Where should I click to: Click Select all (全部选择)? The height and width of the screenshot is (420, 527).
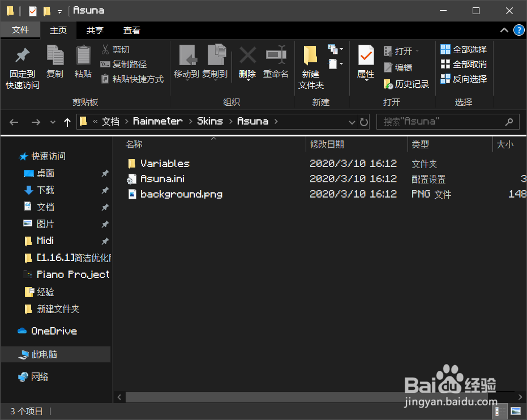tap(464, 50)
